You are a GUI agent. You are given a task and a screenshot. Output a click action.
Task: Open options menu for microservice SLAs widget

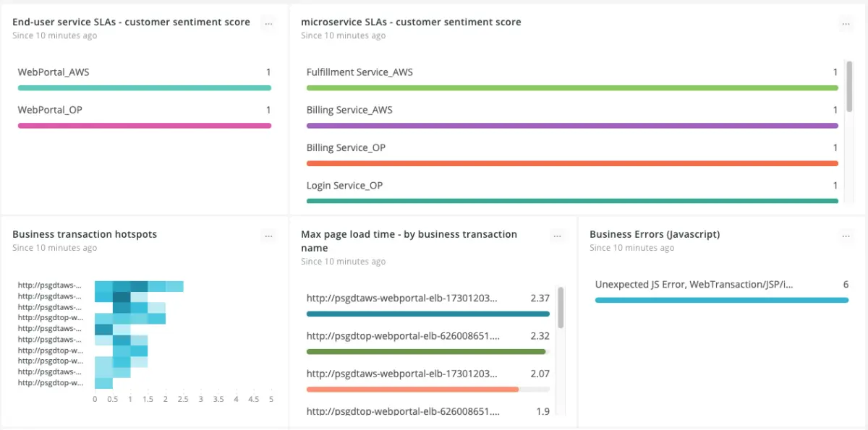(x=846, y=24)
